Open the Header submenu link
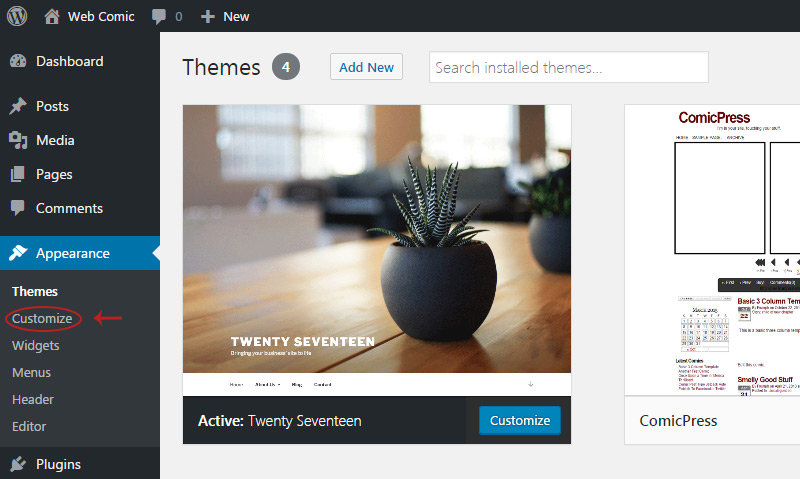 pos(33,399)
